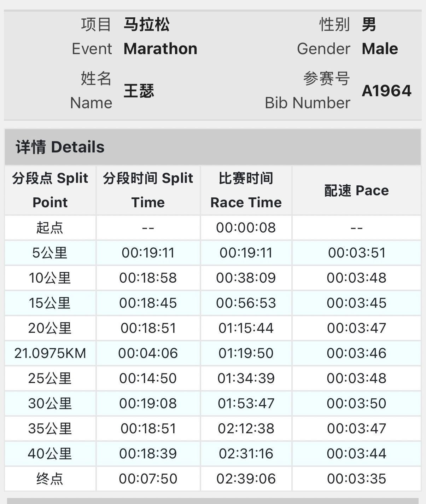Select the event value Marathon

pyautogui.click(x=161, y=49)
